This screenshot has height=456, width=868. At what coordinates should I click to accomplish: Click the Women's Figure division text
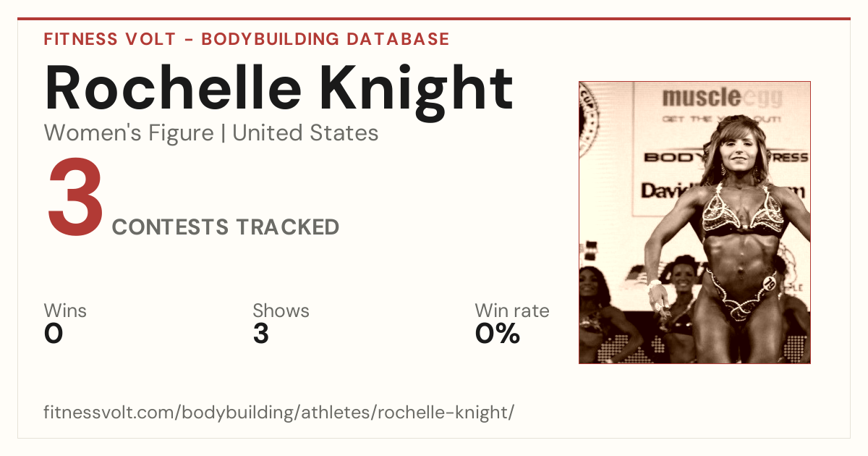pos(129,133)
